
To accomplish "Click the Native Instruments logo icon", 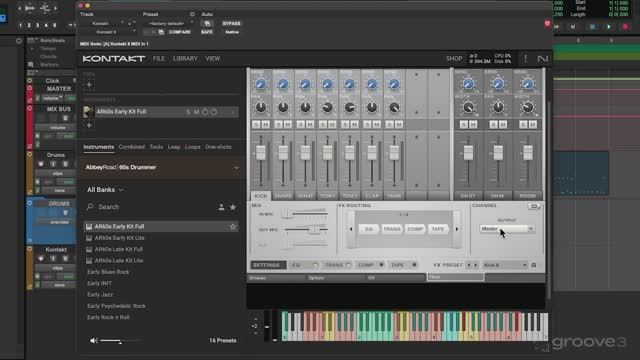I will coord(542,59).
